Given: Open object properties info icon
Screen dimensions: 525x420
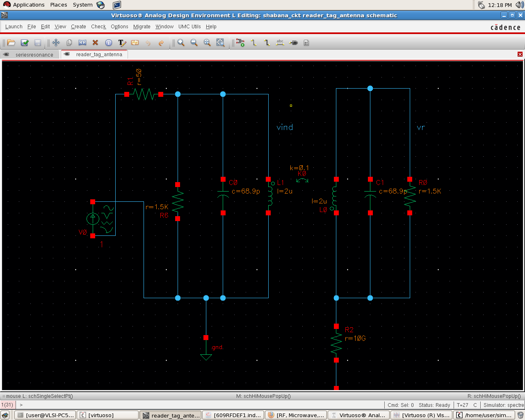Looking at the screenshot, I should [109, 43].
